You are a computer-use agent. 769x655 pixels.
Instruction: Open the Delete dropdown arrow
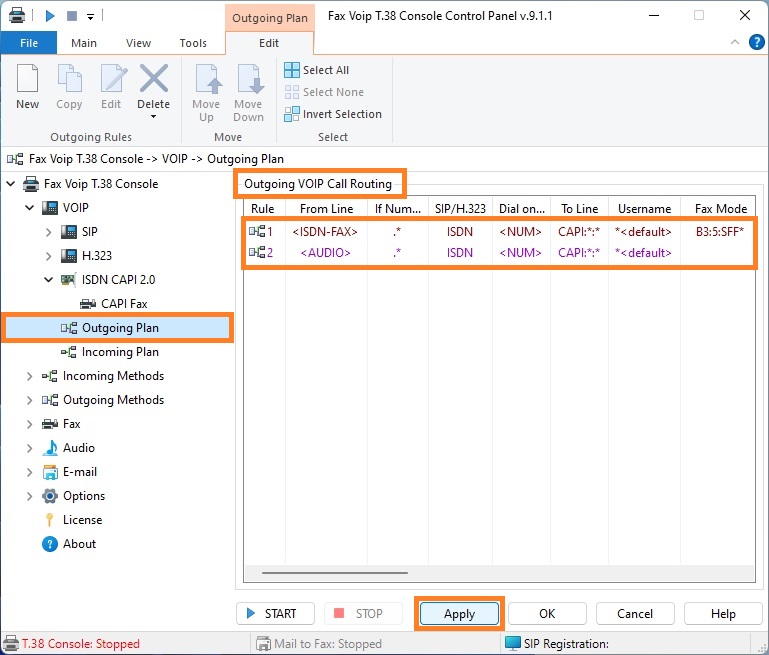click(153, 117)
